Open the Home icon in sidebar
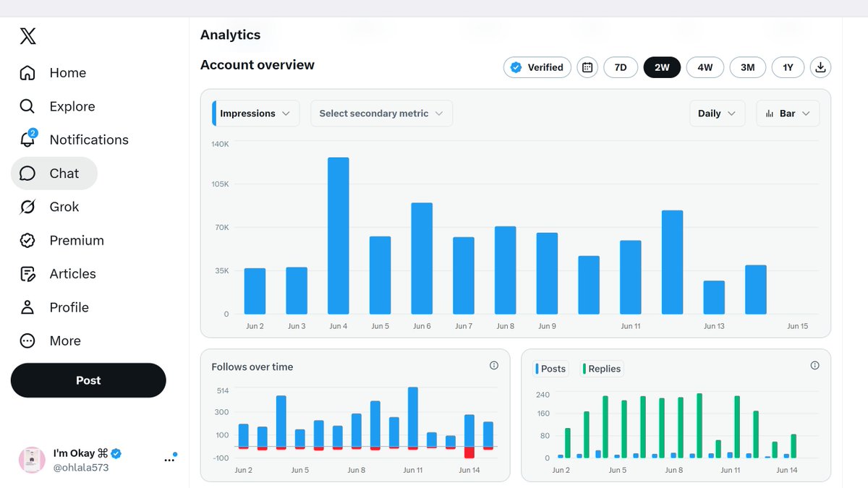 click(27, 73)
